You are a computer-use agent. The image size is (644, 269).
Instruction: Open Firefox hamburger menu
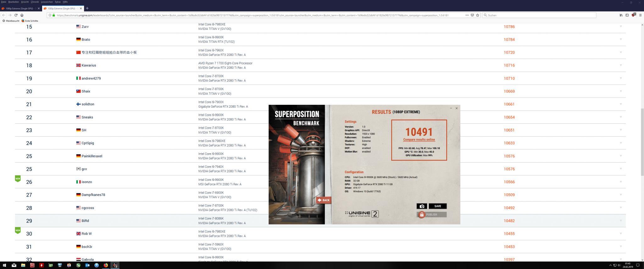pos(640,15)
